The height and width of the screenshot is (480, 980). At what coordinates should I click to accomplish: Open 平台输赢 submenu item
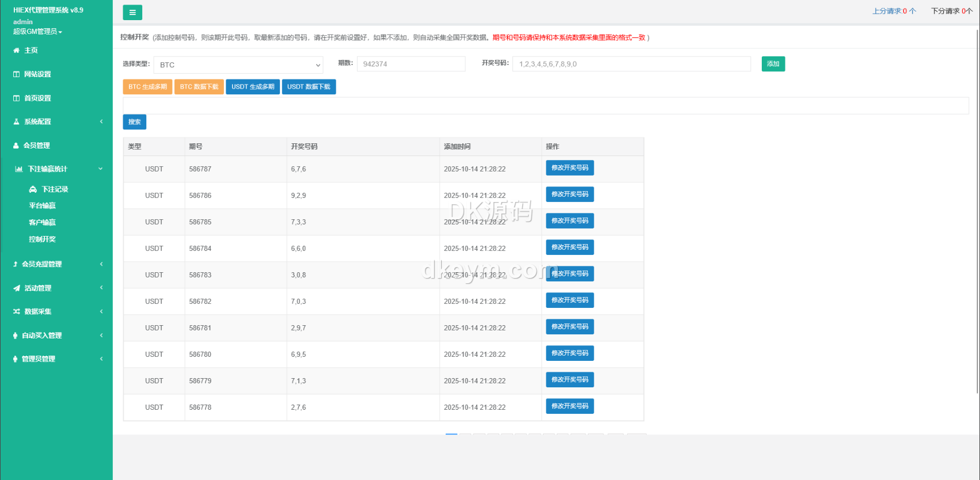click(x=43, y=206)
